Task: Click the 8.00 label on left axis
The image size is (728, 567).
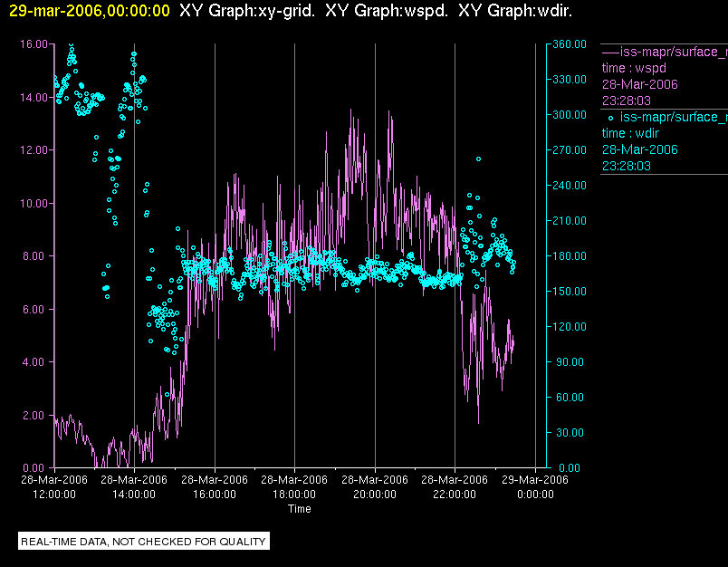Action: (x=35, y=256)
